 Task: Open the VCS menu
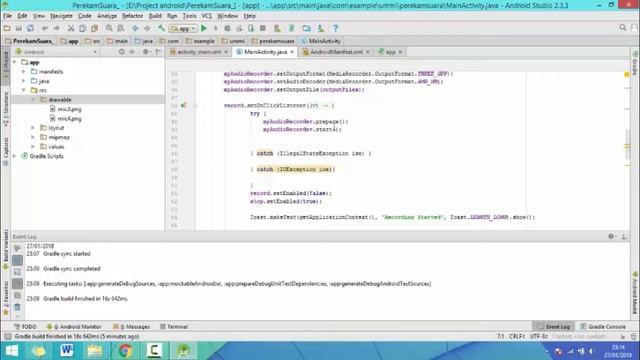click(207, 16)
